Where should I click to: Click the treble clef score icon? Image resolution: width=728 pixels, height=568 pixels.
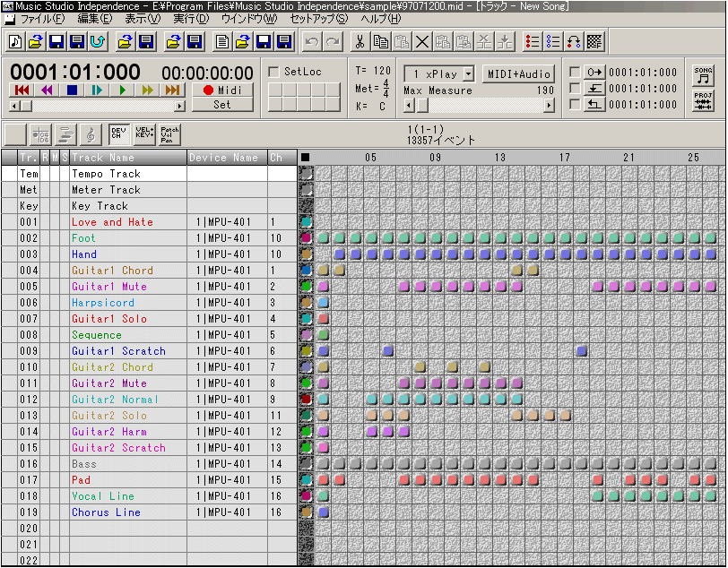click(x=91, y=134)
